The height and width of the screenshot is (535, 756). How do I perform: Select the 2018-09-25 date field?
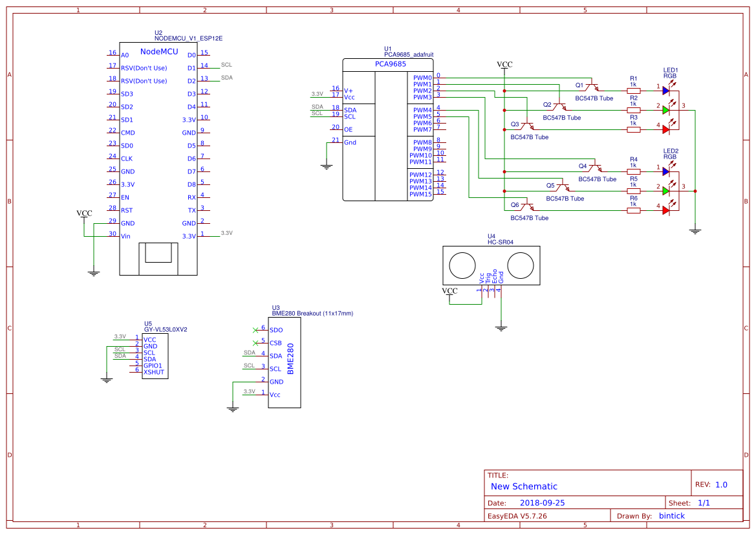(x=543, y=503)
